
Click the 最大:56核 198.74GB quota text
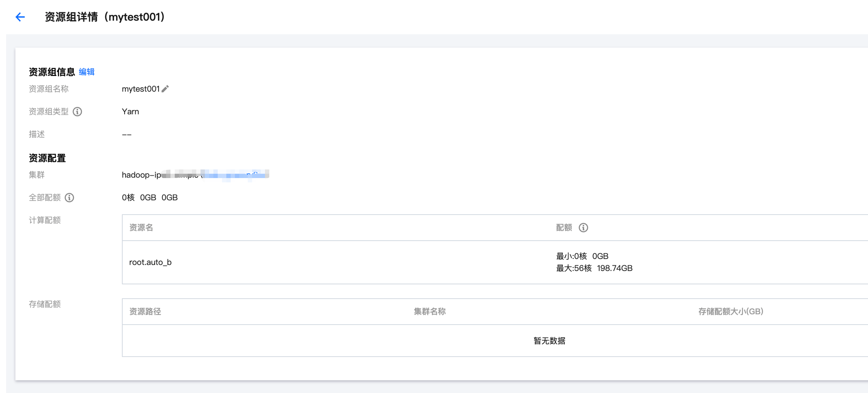(594, 268)
